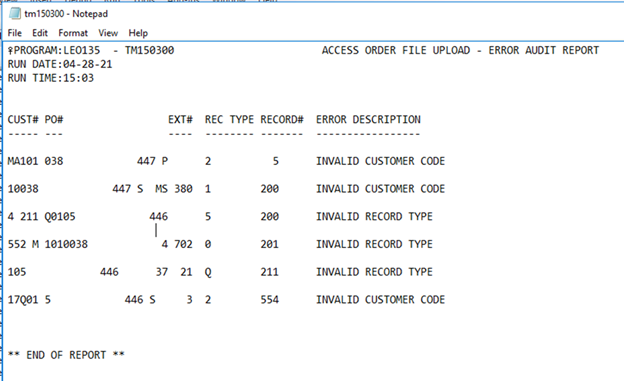Click the ** END OF REPORT ** line

pos(66,355)
